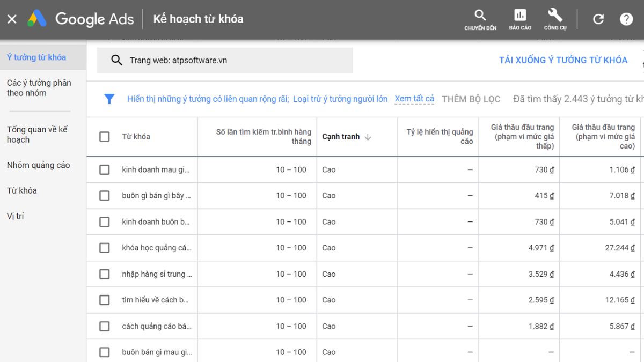Click the Xem tất cả link

[x=414, y=99]
